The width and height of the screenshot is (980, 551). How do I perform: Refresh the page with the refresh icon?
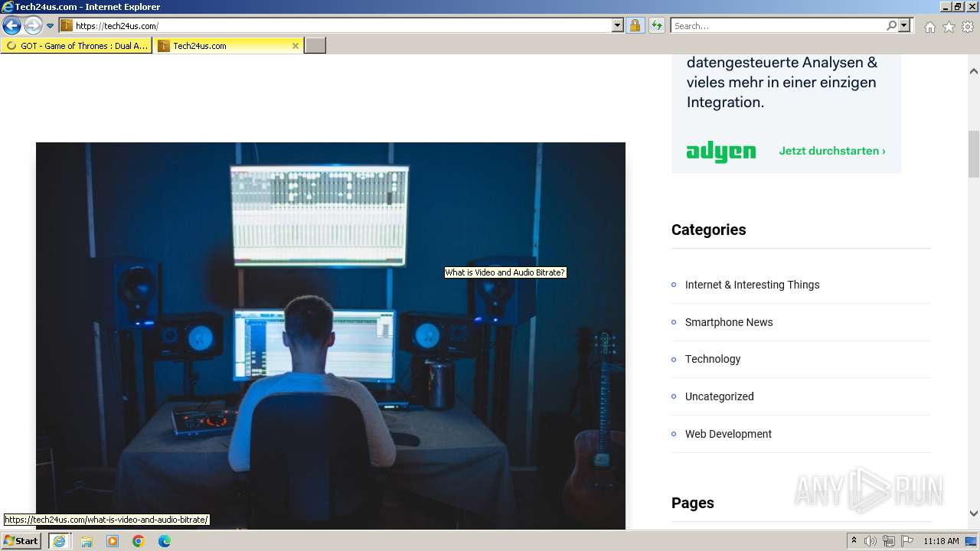point(656,25)
